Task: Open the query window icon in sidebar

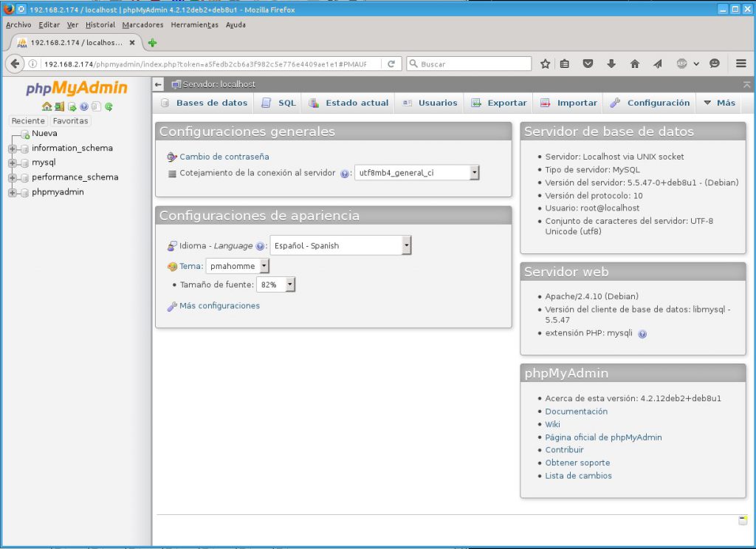Action: point(72,106)
